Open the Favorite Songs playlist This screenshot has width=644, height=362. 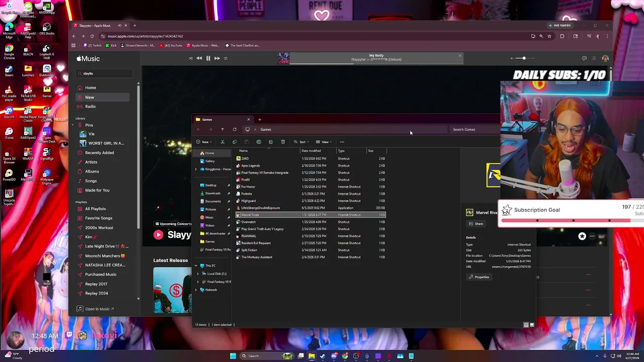[99, 218]
